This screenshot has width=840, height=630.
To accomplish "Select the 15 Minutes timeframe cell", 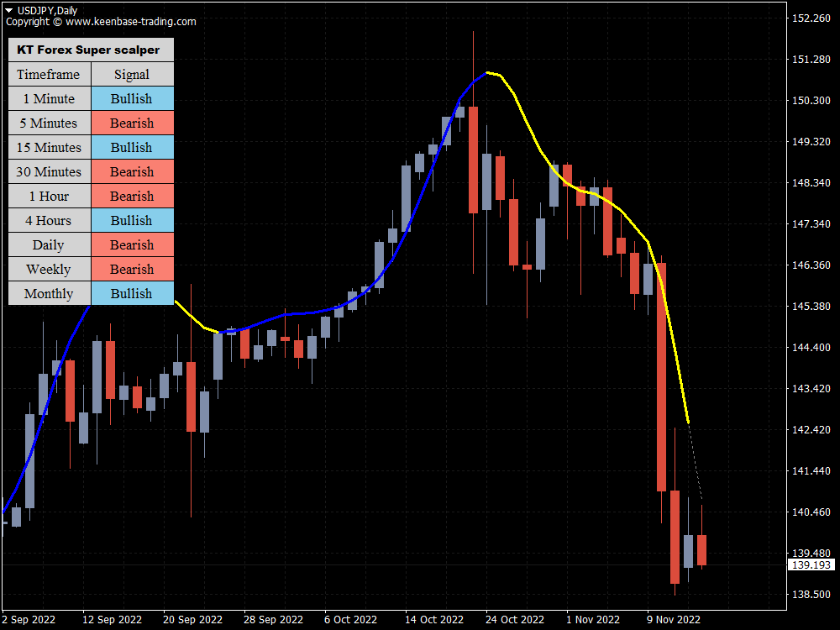I will [x=50, y=147].
